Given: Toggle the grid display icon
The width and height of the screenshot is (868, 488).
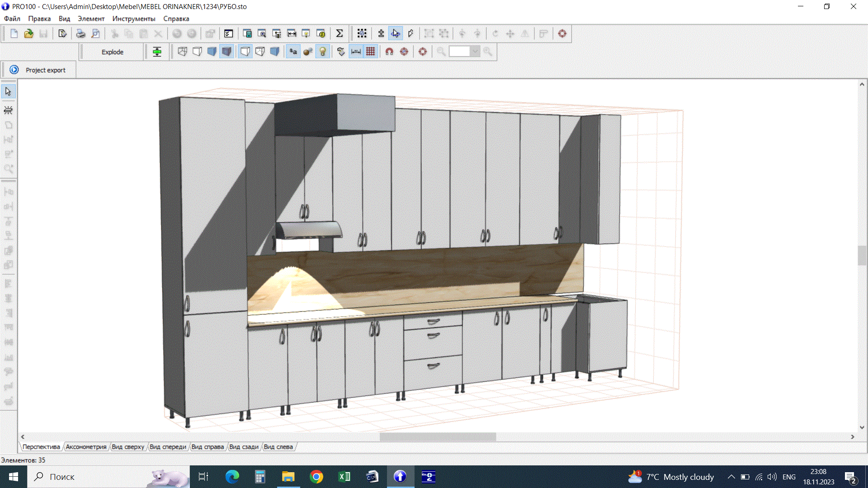Looking at the screenshot, I should tap(370, 51).
